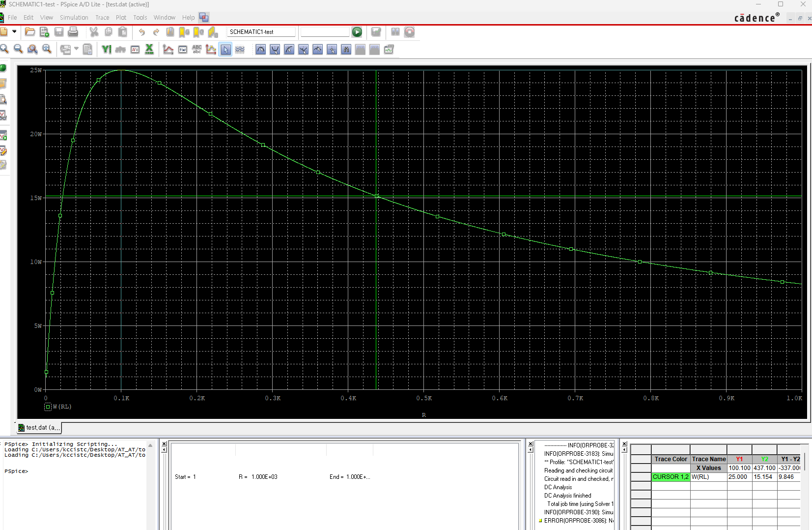Zoom in on the plot

tap(4, 49)
